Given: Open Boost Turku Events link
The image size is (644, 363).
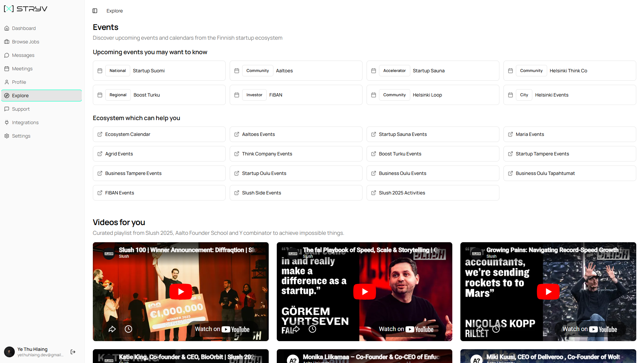Looking at the screenshot, I should [433, 154].
